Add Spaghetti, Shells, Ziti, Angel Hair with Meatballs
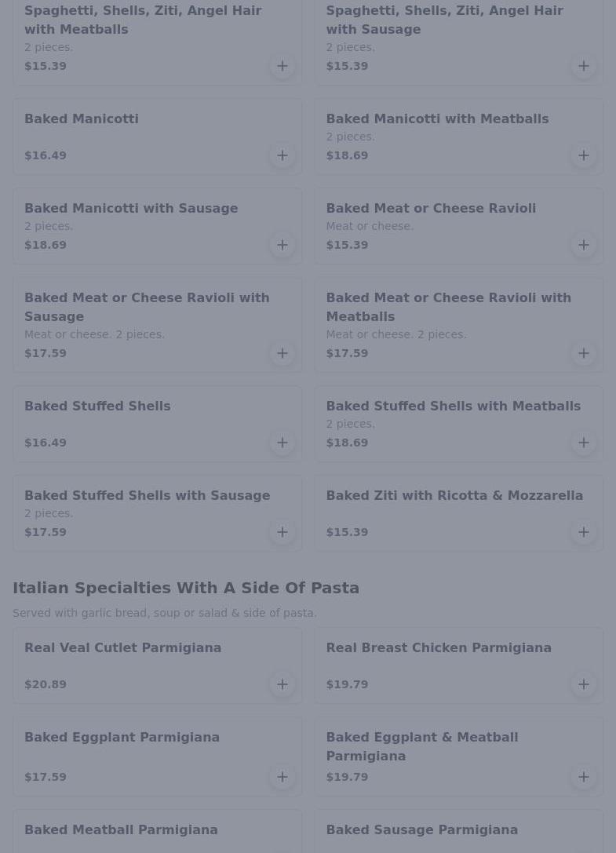This screenshot has height=853, width=616. (x=282, y=66)
